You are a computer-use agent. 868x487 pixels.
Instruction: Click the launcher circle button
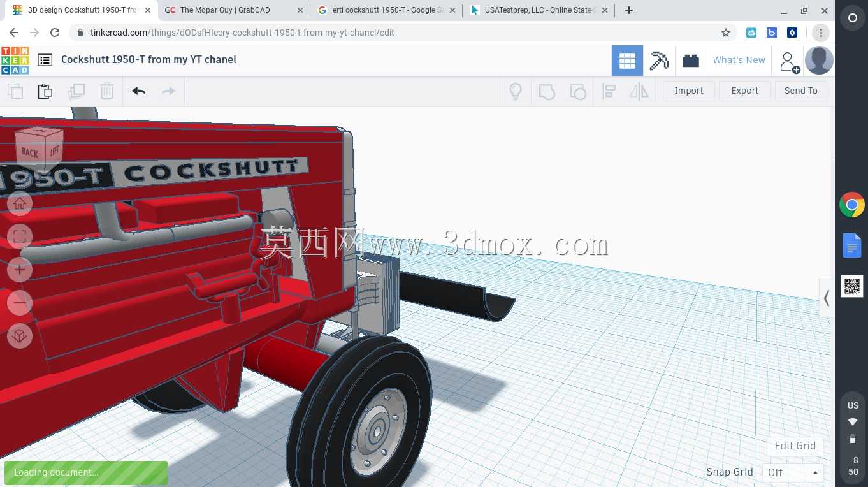click(852, 18)
